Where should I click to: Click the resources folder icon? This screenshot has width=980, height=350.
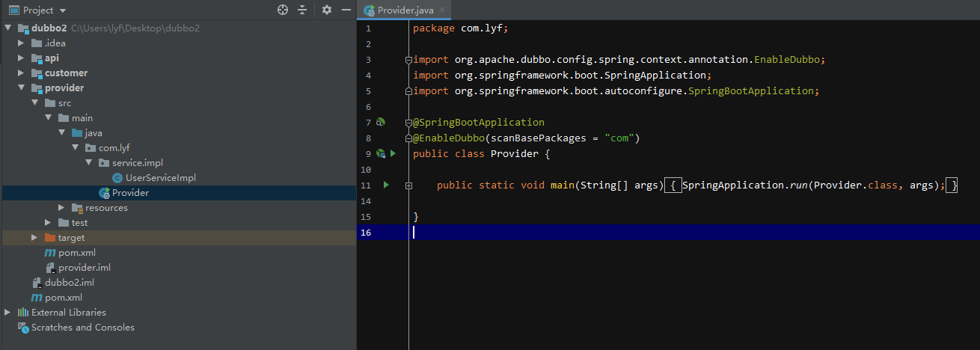pyautogui.click(x=77, y=208)
